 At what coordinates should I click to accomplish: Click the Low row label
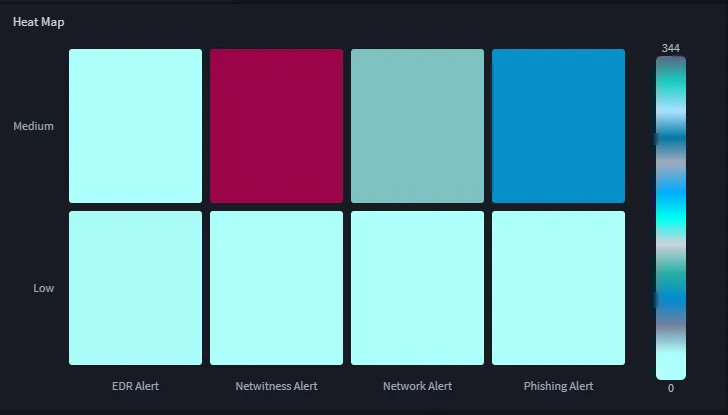pyautogui.click(x=44, y=288)
